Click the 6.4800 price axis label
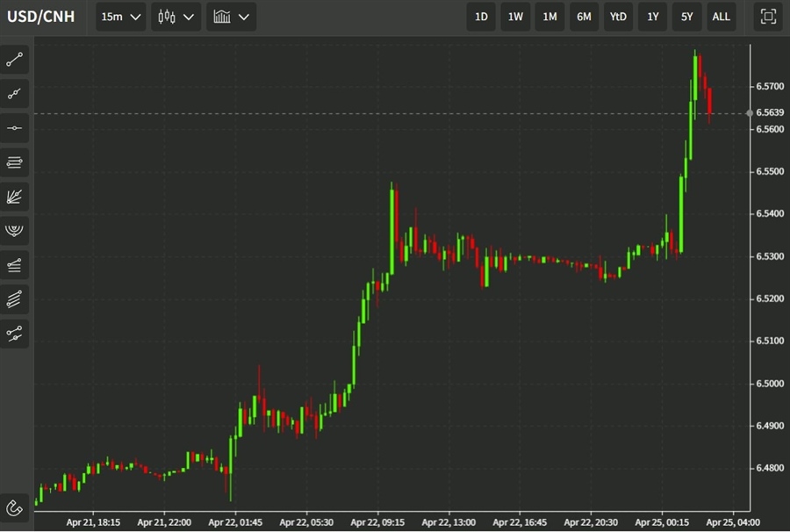The height and width of the screenshot is (532, 790). (x=770, y=468)
